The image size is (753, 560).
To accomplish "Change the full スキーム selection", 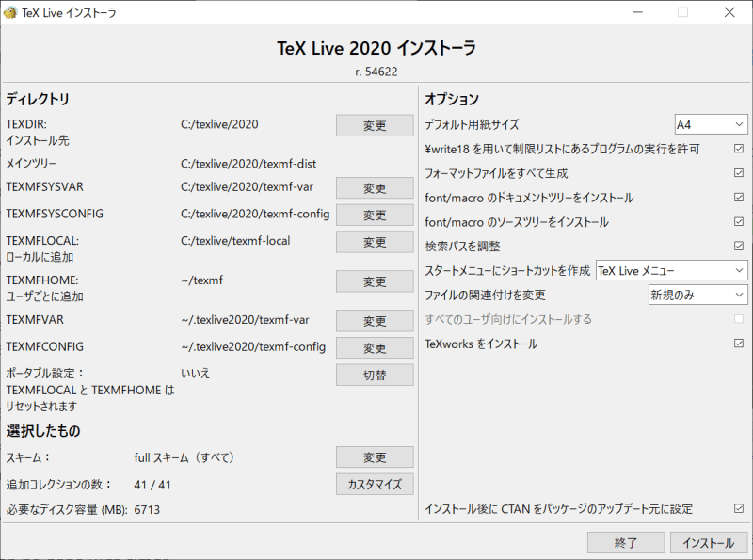I will pyautogui.click(x=375, y=457).
